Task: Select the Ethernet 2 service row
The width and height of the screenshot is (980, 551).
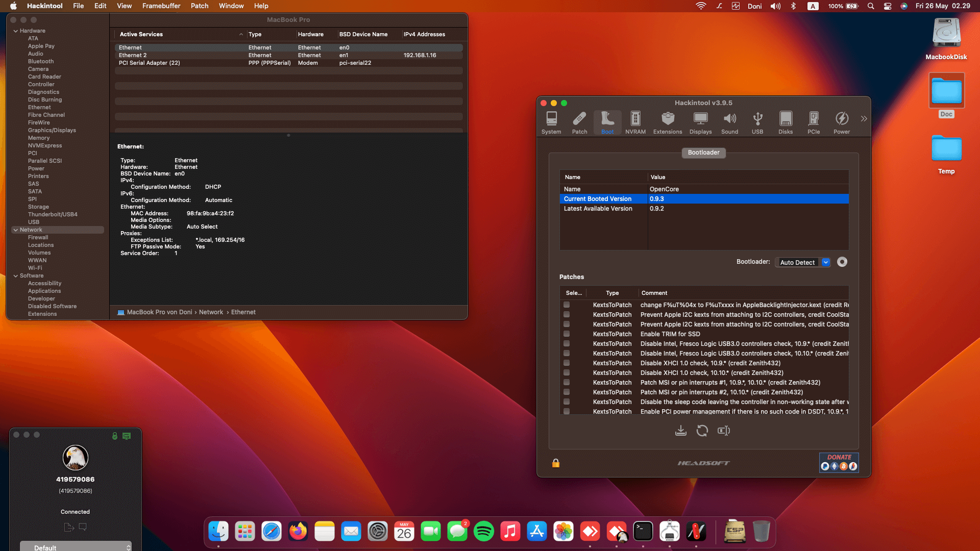Action: (x=289, y=55)
